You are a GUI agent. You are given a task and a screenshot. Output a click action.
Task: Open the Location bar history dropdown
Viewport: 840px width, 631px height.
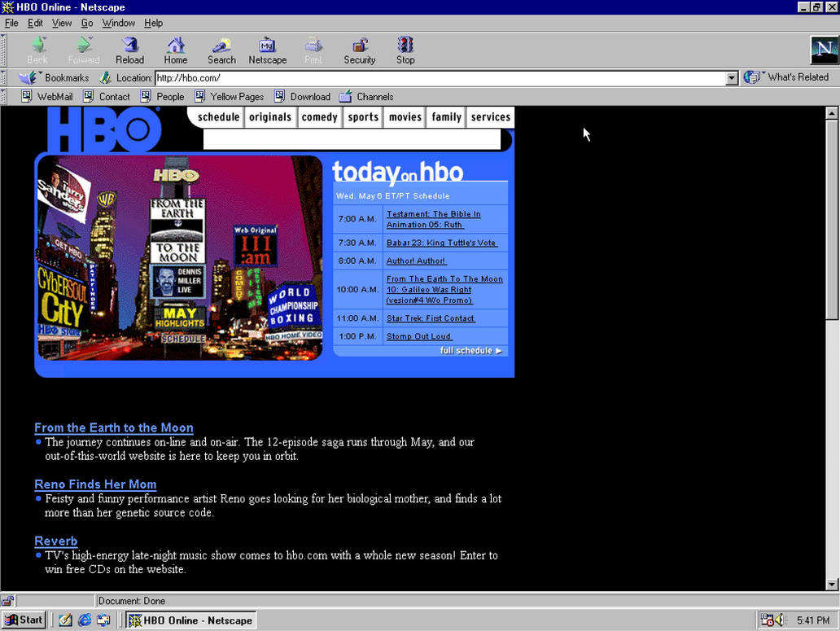pos(731,77)
